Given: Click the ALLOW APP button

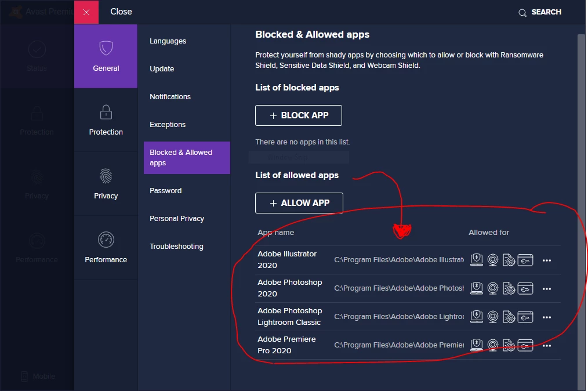Looking at the screenshot, I should (299, 203).
